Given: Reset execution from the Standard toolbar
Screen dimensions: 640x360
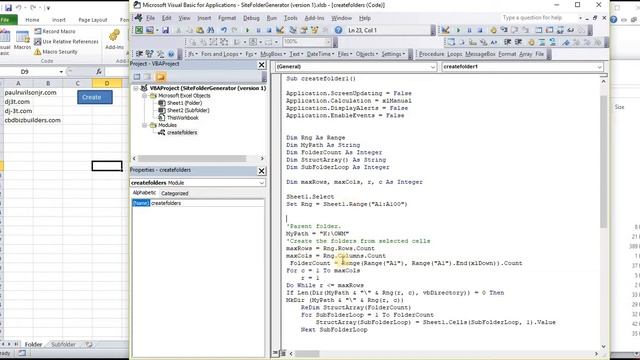Looking at the screenshot, I should 269,30.
